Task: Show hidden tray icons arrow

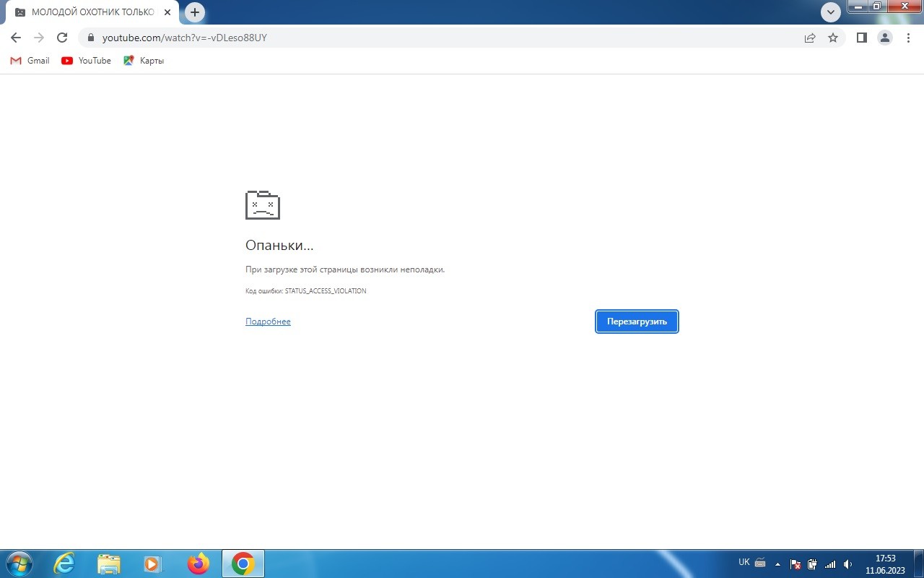Action: click(x=777, y=564)
